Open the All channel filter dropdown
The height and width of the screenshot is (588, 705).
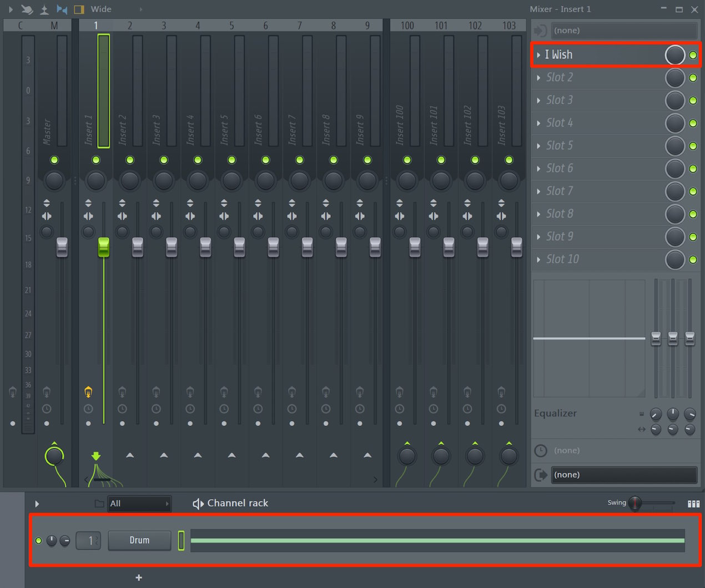click(x=139, y=504)
